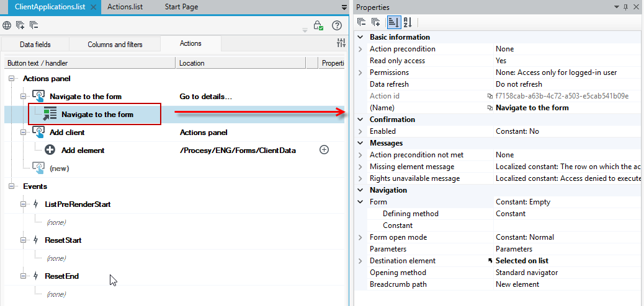Open the Properties panel options dropdown arrow
Image resolution: width=644 pixels, height=306 pixels.
616,7
